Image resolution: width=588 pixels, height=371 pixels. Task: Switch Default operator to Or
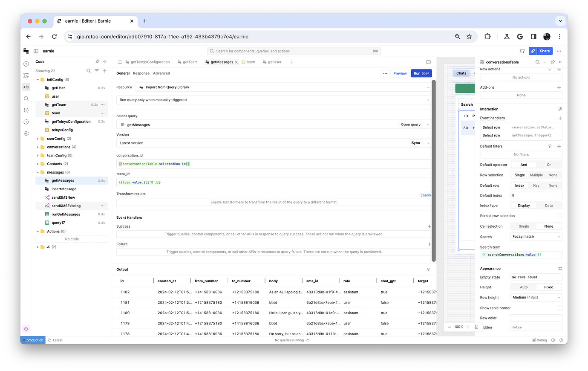[549, 164]
